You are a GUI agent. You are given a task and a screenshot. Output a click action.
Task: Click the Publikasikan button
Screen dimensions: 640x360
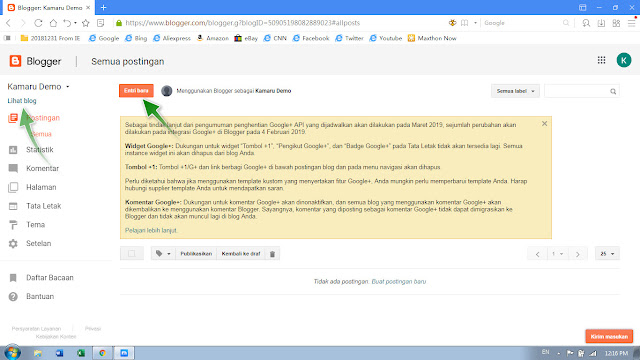click(x=196, y=254)
